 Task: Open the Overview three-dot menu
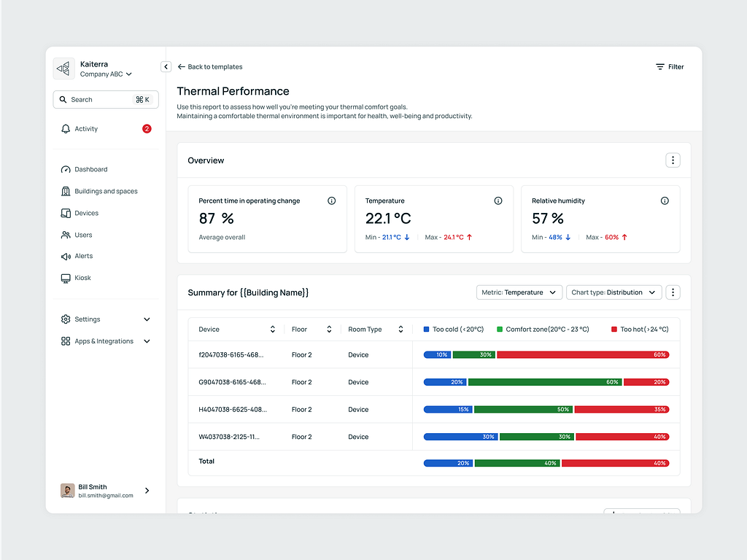(x=673, y=160)
